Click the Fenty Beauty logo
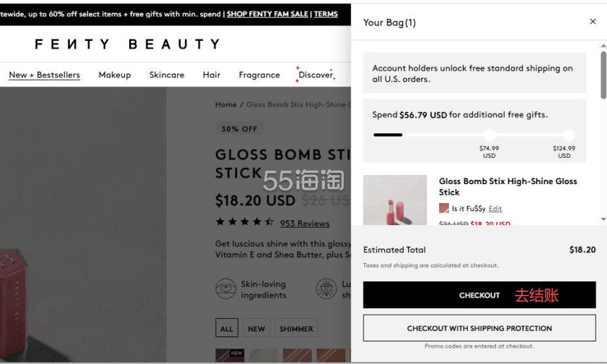Image resolution: width=607 pixels, height=364 pixels. (127, 44)
